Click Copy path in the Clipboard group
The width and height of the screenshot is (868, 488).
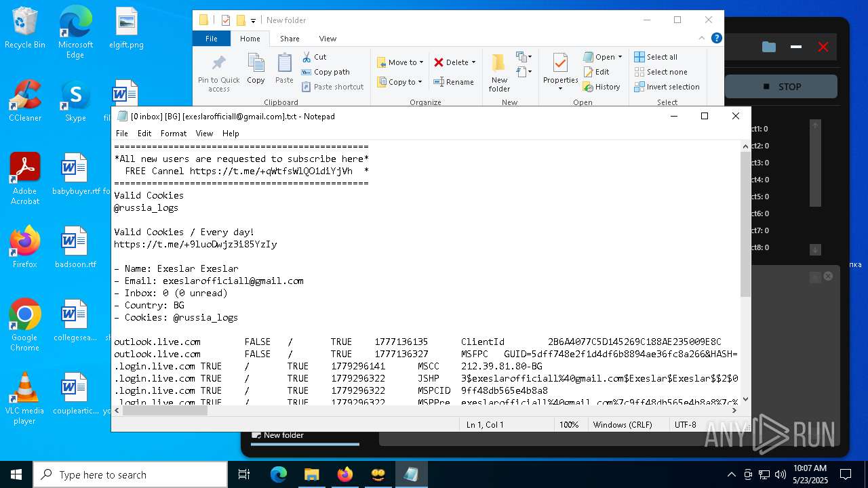325,72
